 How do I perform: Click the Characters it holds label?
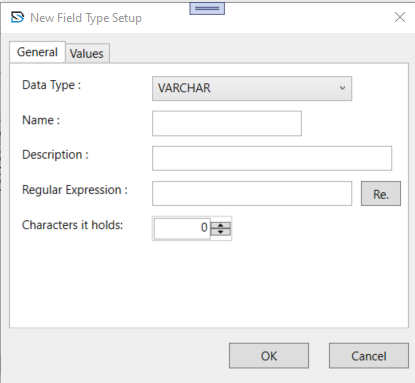coord(72,225)
